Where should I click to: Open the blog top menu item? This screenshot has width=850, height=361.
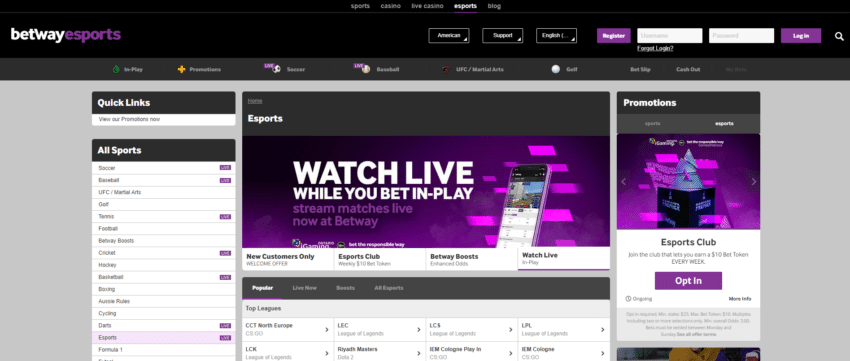click(x=494, y=6)
